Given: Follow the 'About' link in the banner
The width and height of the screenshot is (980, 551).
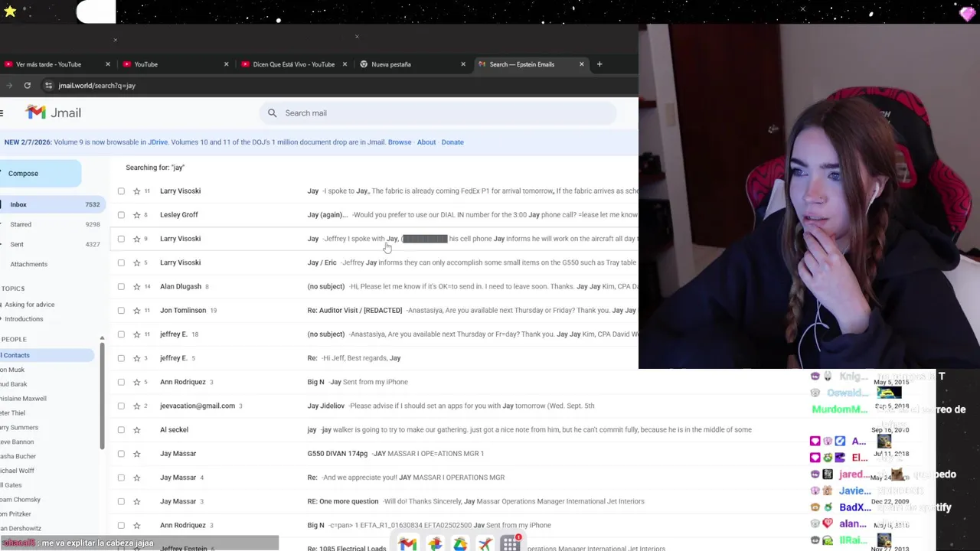Looking at the screenshot, I should (x=426, y=142).
